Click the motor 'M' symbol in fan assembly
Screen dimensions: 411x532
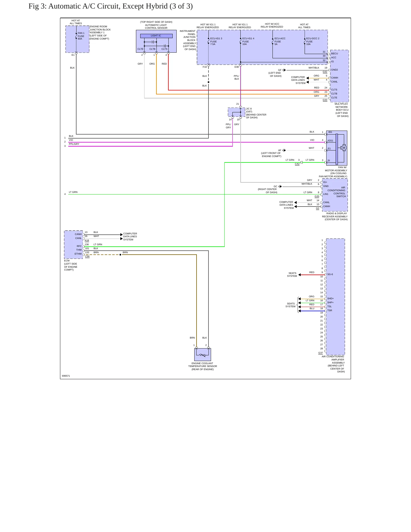click(344, 148)
